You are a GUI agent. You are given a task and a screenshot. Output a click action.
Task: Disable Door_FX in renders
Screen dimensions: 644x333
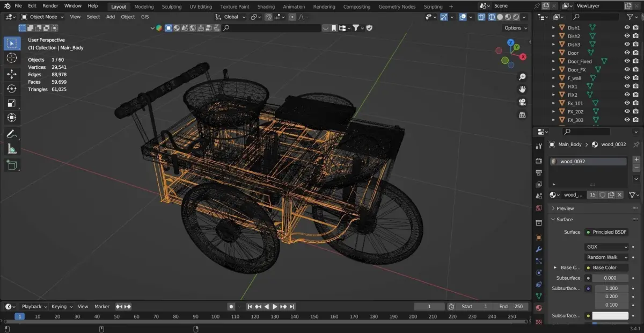635,69
